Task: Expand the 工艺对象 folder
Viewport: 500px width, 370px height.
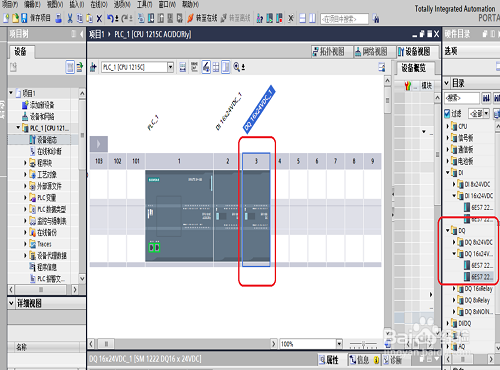Action: (25, 174)
